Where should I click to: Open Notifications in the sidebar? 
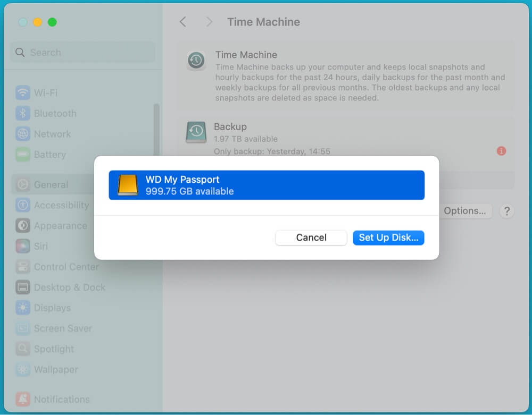click(x=61, y=400)
